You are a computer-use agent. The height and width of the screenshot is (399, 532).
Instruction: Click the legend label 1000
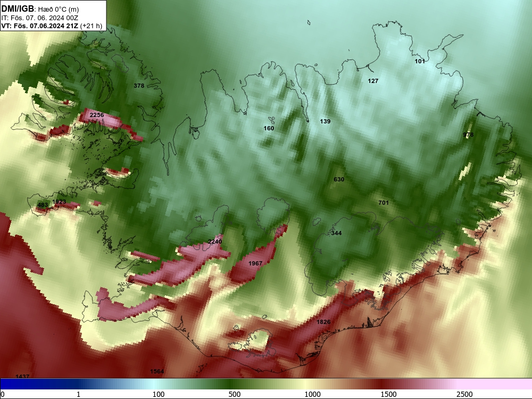pyautogui.click(x=312, y=394)
